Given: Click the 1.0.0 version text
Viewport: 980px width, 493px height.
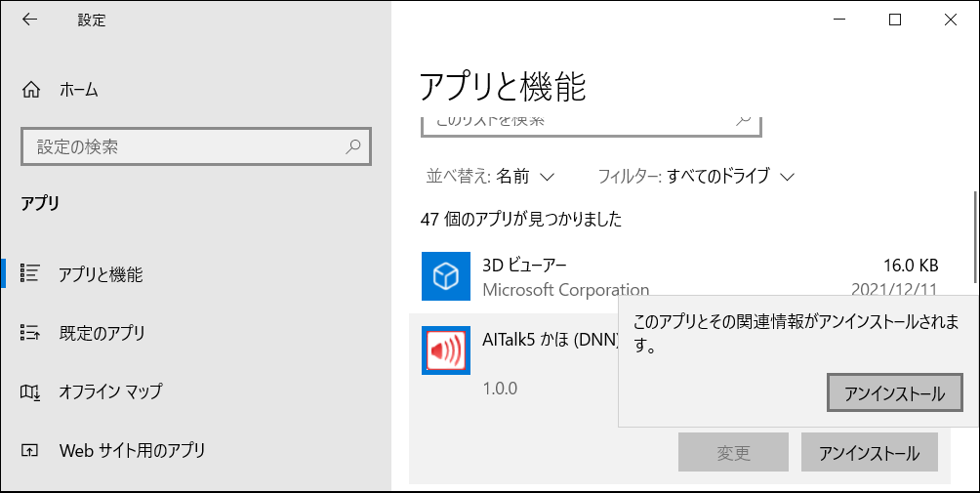Looking at the screenshot, I should [500, 389].
